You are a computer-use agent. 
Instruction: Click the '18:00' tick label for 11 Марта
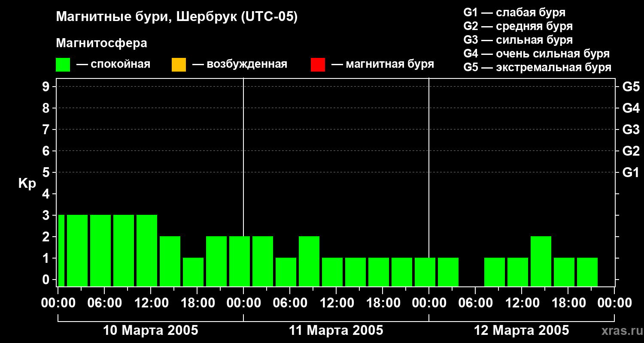tap(383, 303)
